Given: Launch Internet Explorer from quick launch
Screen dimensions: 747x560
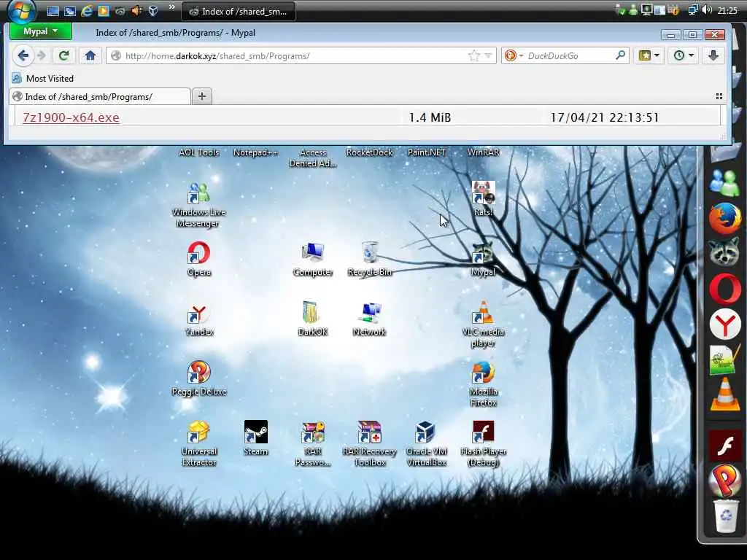Looking at the screenshot, I should point(86,11).
